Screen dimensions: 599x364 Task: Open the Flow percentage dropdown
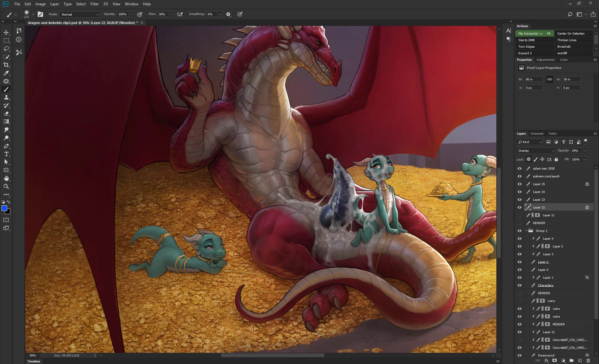coord(171,14)
